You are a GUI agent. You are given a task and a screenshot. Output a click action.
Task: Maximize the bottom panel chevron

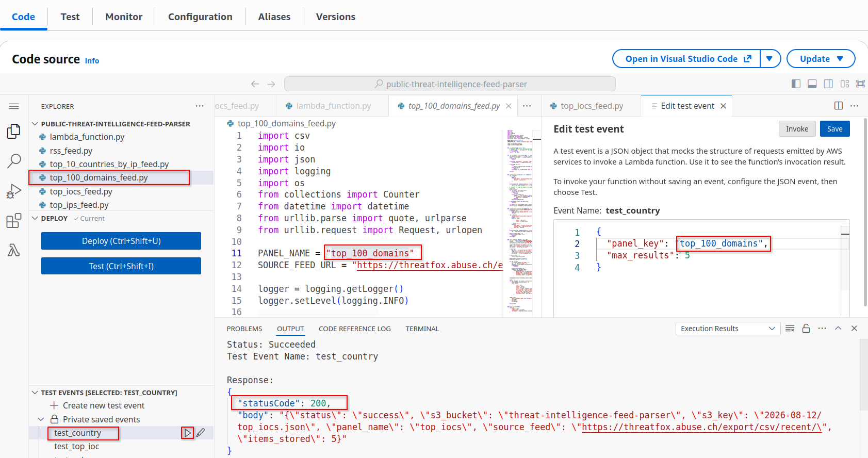(x=838, y=329)
